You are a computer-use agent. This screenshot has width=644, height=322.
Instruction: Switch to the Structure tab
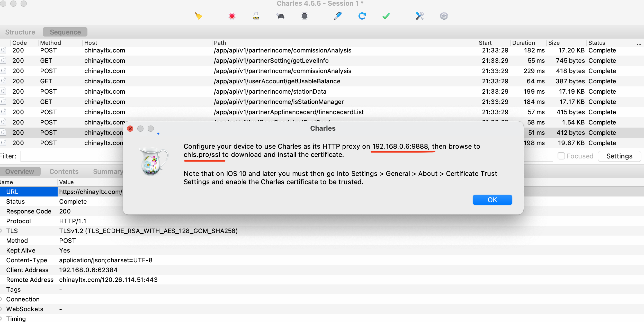click(20, 32)
